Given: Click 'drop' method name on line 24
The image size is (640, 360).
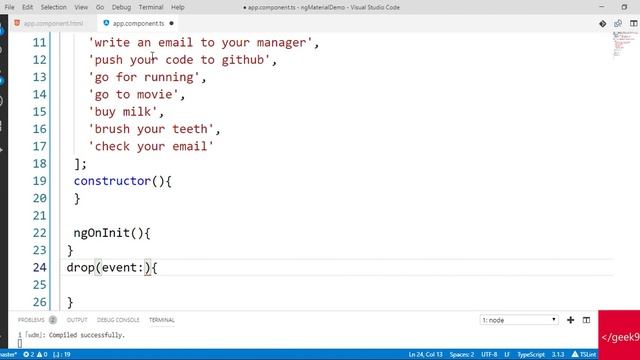Looking at the screenshot, I should pos(80,267).
